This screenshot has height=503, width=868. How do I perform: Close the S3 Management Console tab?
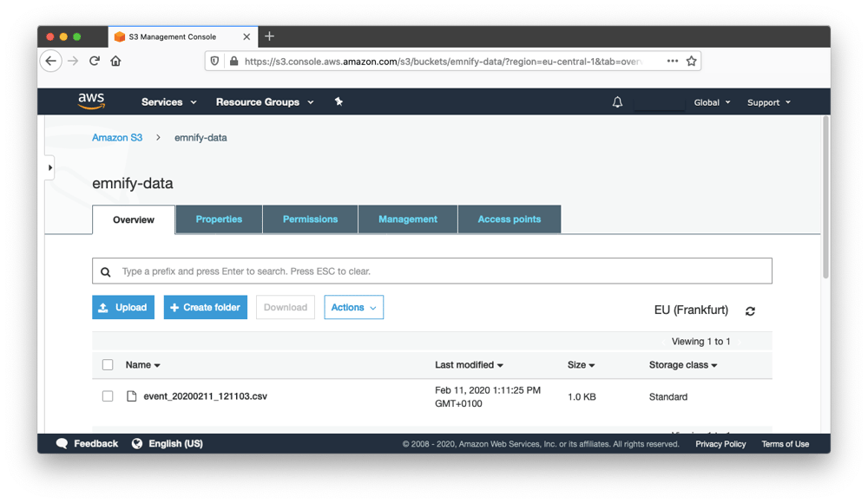[x=247, y=36]
